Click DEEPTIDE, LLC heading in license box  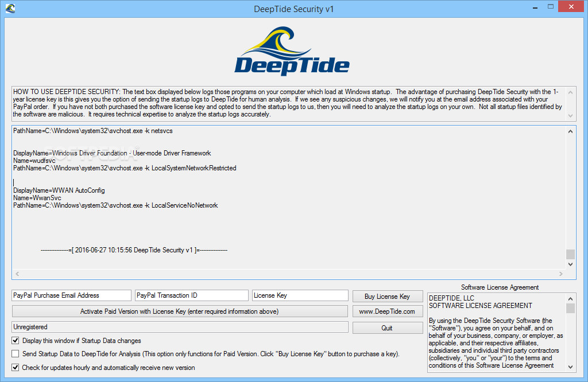[x=451, y=298]
